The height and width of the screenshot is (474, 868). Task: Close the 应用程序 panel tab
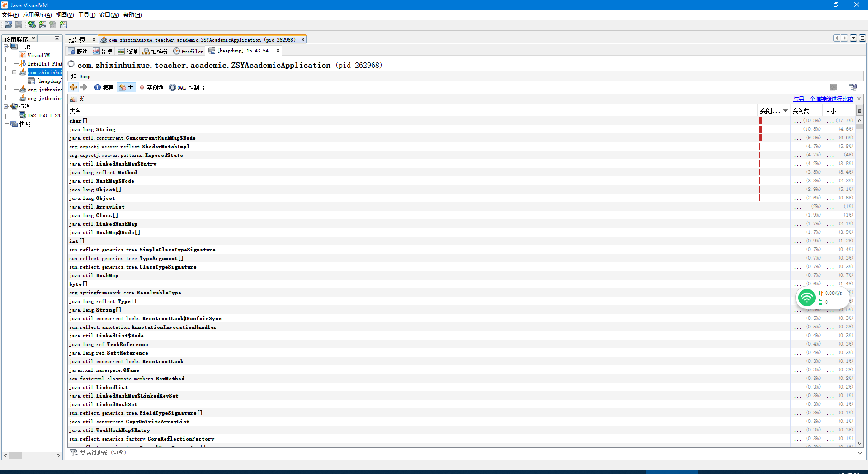pos(33,38)
